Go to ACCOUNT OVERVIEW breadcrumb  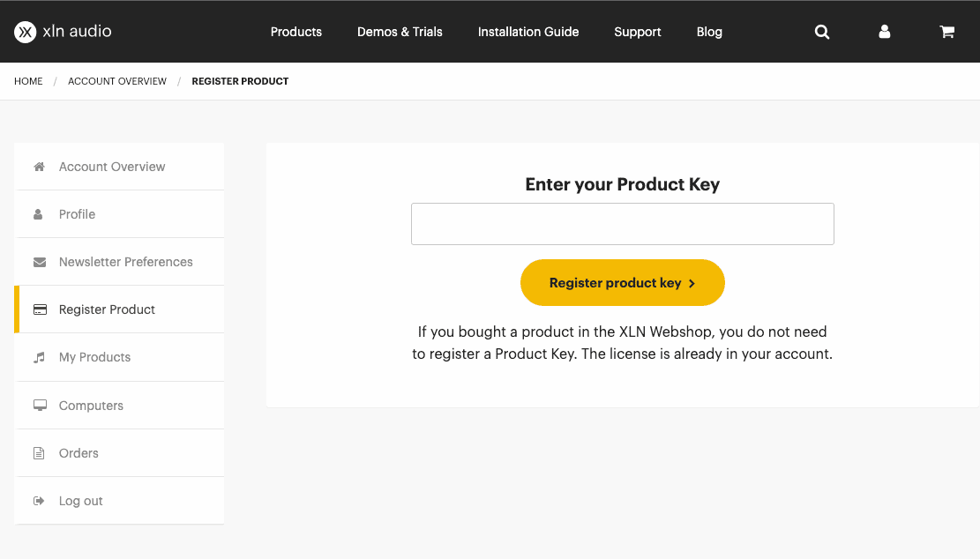[117, 81]
